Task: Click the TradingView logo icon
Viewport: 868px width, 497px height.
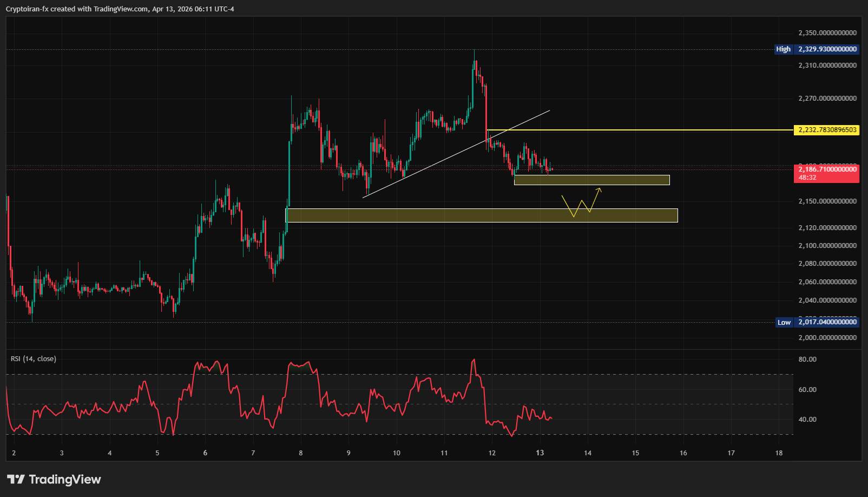Action: coord(16,479)
